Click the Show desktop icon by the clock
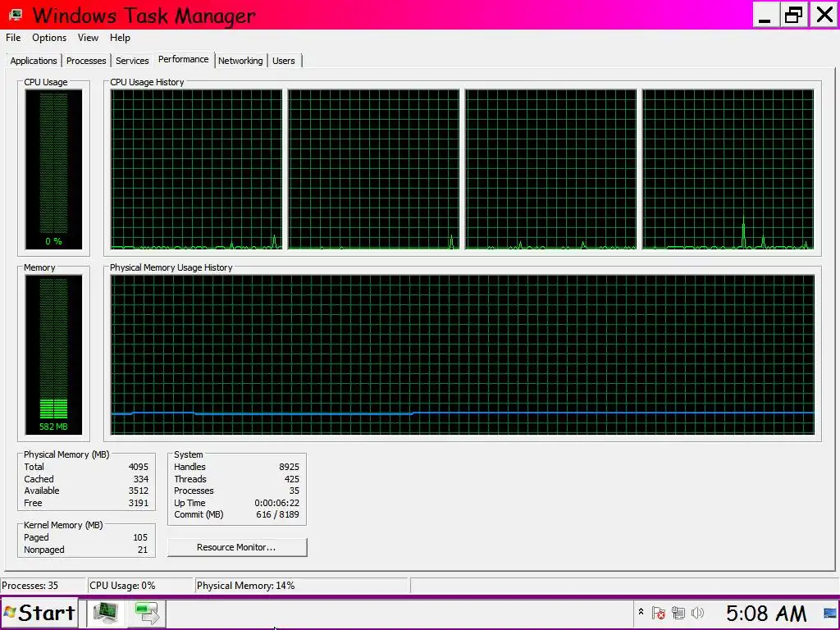This screenshot has height=630, width=840. pos(830,613)
